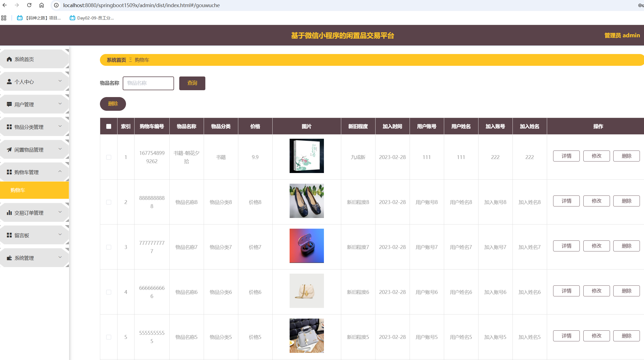Check the select-all checkbox in table header

(x=109, y=126)
